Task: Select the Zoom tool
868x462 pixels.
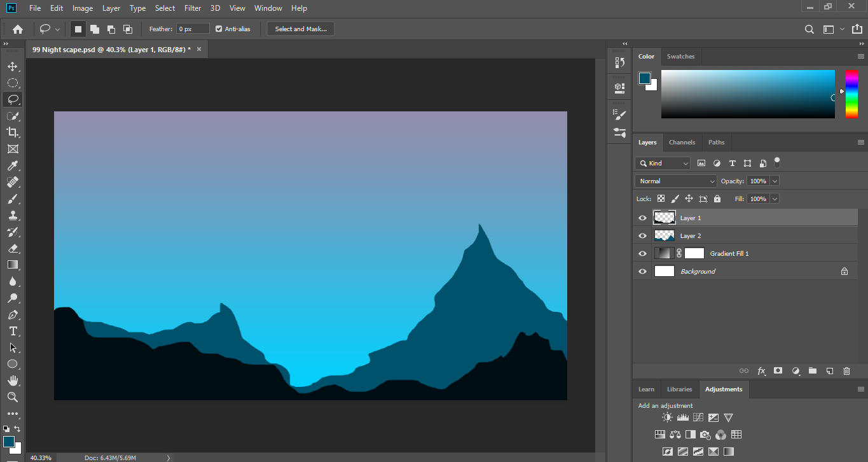Action: pos(12,397)
